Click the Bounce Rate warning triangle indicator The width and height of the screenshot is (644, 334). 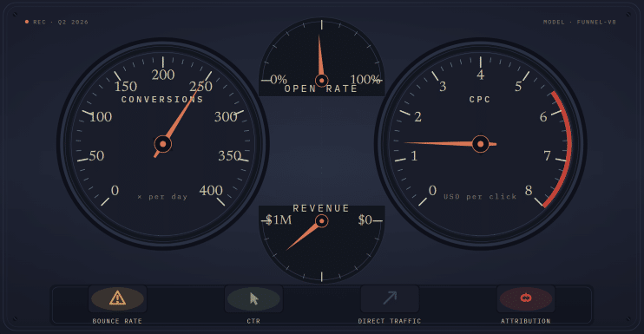pyautogui.click(x=117, y=298)
